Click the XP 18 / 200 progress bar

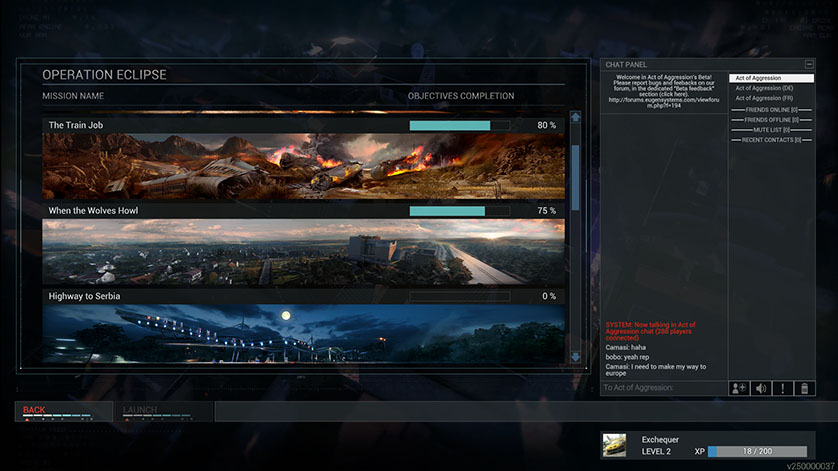[x=757, y=451]
